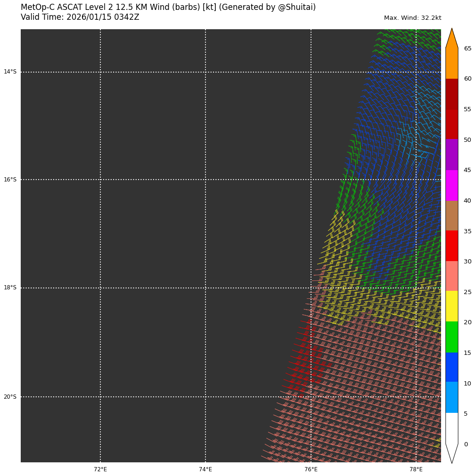Click the 72°E longitude axis label
Viewport: 475px width, 476px height.
coord(100,469)
